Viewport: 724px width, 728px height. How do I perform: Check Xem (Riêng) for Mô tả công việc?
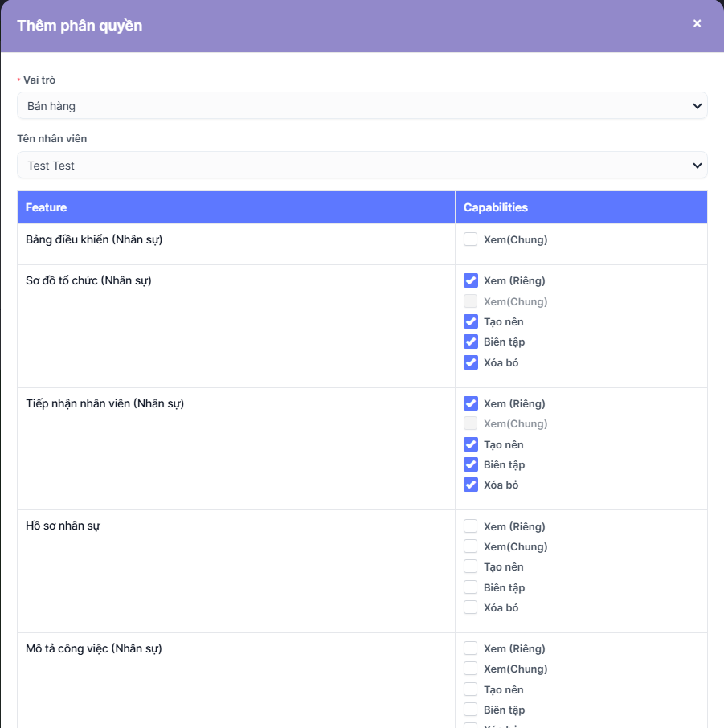(471, 648)
